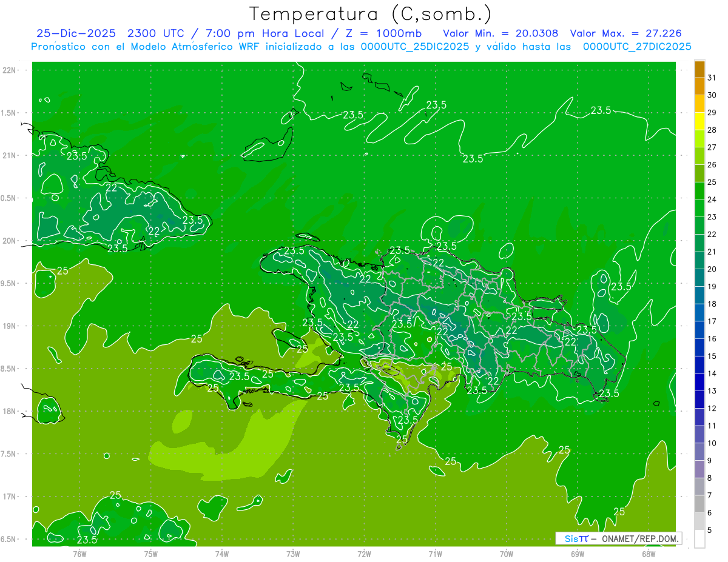Click the 18N latitude axis label

pyautogui.click(x=10, y=411)
